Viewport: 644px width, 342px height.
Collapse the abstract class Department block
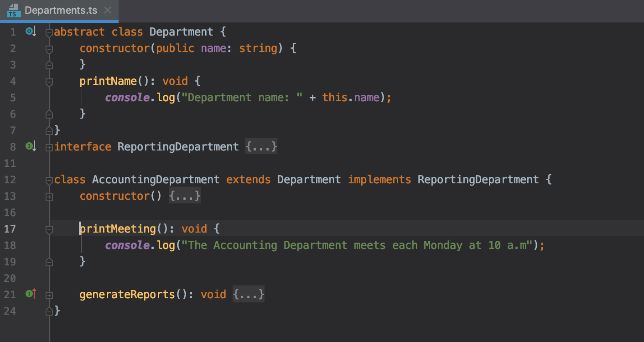[49, 32]
